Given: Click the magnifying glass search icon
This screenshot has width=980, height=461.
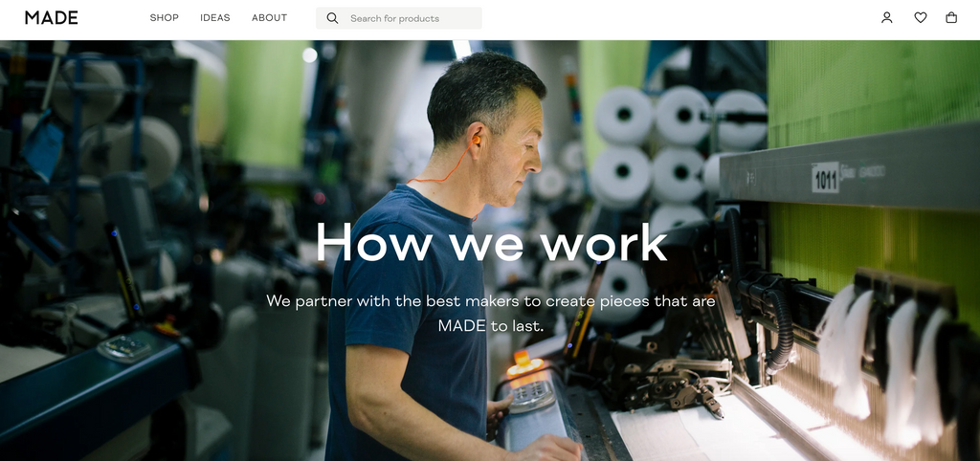Looking at the screenshot, I should (x=332, y=18).
